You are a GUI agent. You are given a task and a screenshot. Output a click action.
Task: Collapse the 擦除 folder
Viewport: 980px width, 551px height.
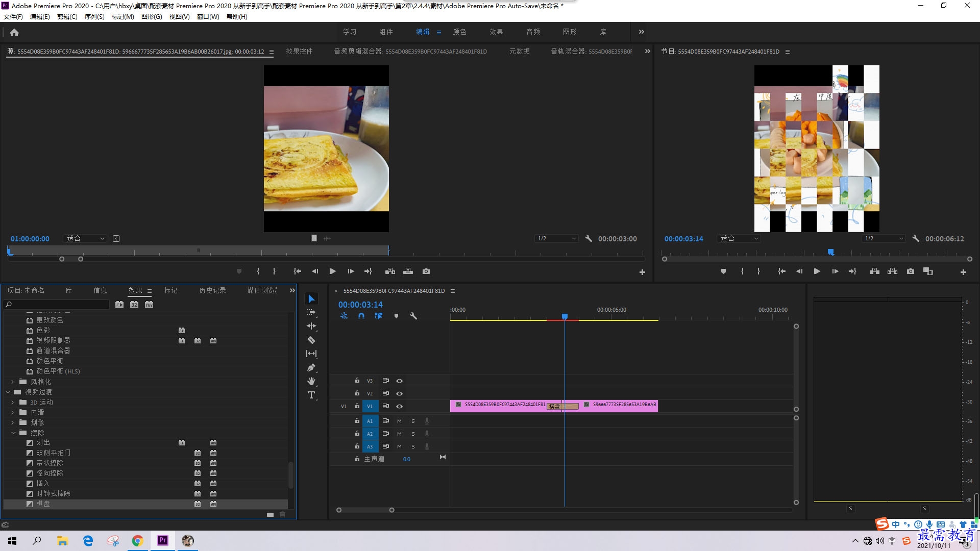tap(13, 433)
